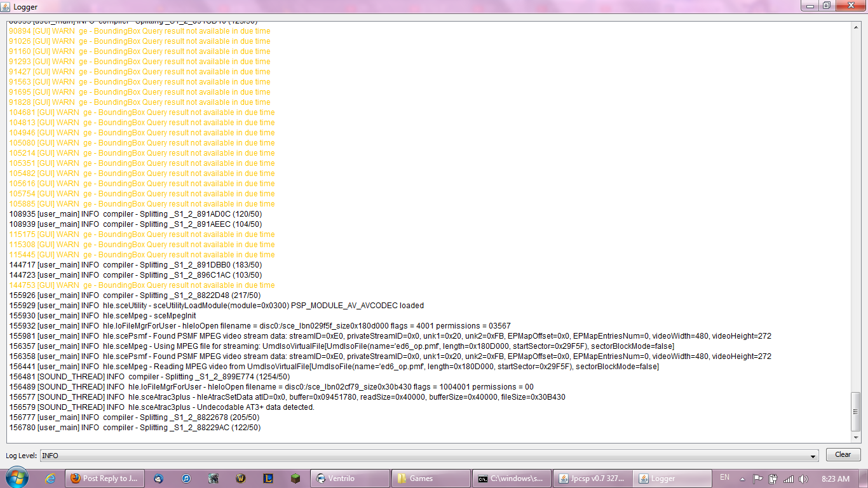Screen dimensions: 868x488
Task: Select the 'Using MPEG file for streaming' line
Action: (x=342, y=346)
